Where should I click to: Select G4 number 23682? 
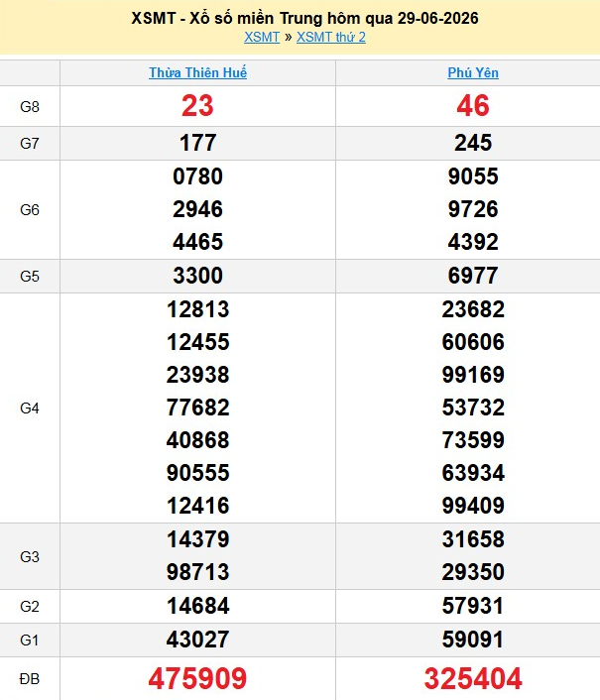[473, 309]
